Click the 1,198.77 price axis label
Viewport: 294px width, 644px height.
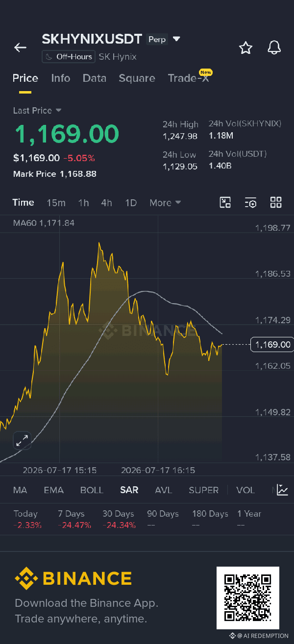tap(273, 228)
